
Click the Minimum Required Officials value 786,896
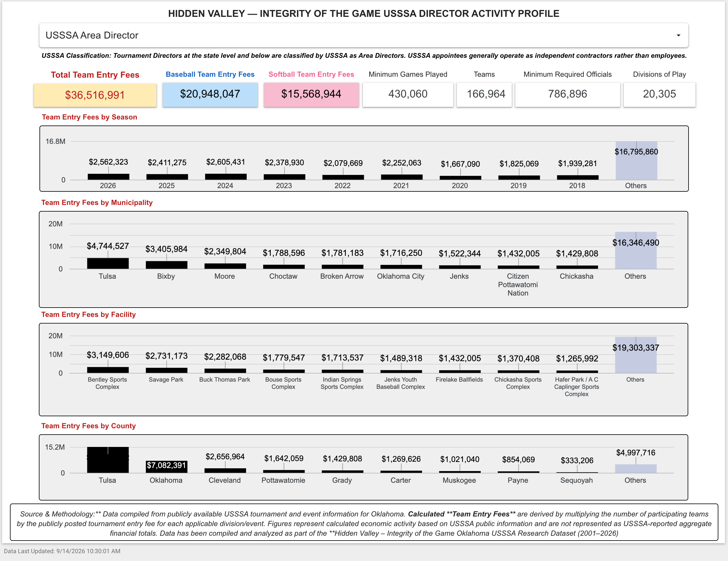tap(568, 94)
